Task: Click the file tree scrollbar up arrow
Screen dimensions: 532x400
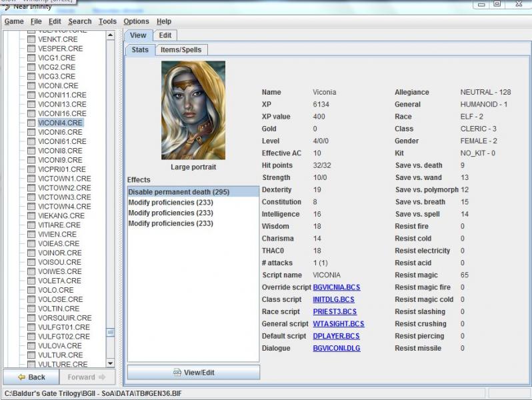Action: pyautogui.click(x=110, y=35)
